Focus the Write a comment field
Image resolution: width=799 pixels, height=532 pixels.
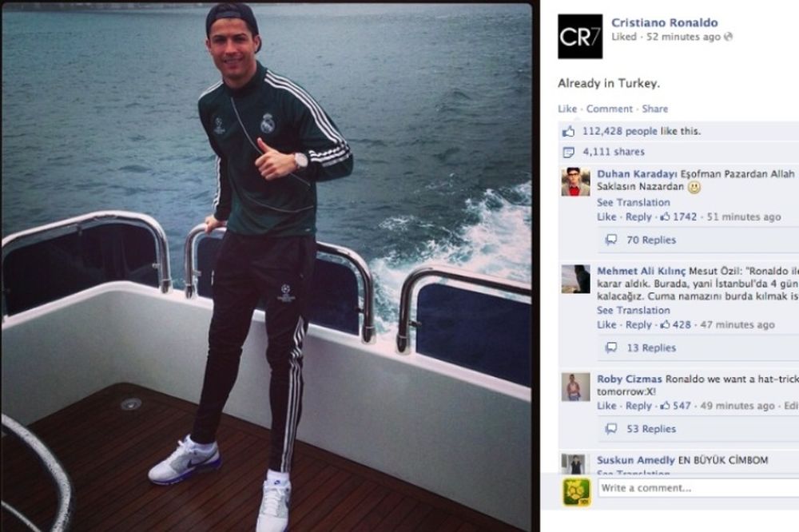pos(698,488)
